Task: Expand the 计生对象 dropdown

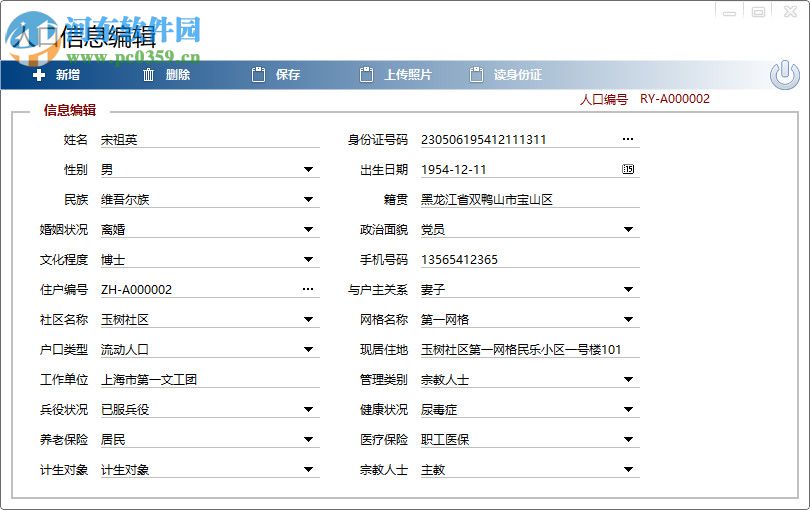Action: click(308, 469)
